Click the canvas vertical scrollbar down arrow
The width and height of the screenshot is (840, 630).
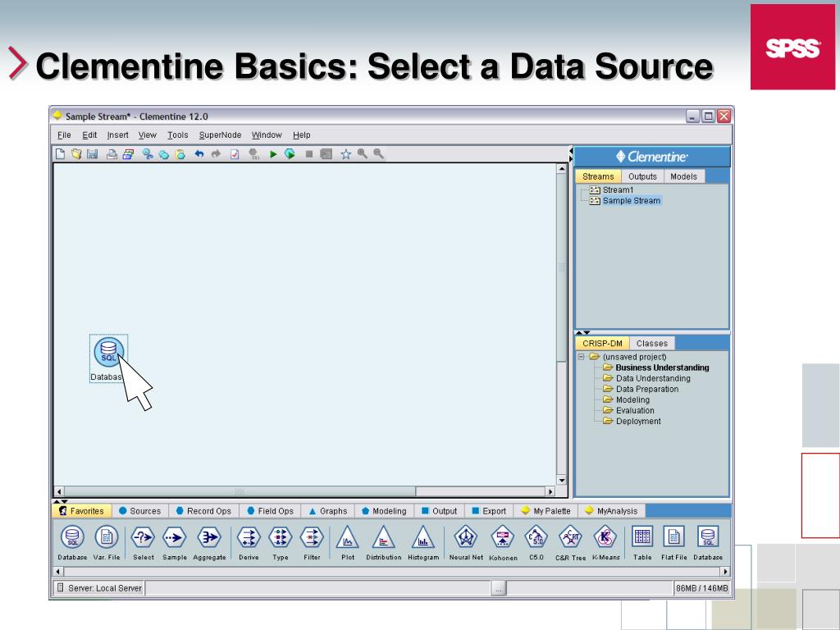tap(562, 480)
